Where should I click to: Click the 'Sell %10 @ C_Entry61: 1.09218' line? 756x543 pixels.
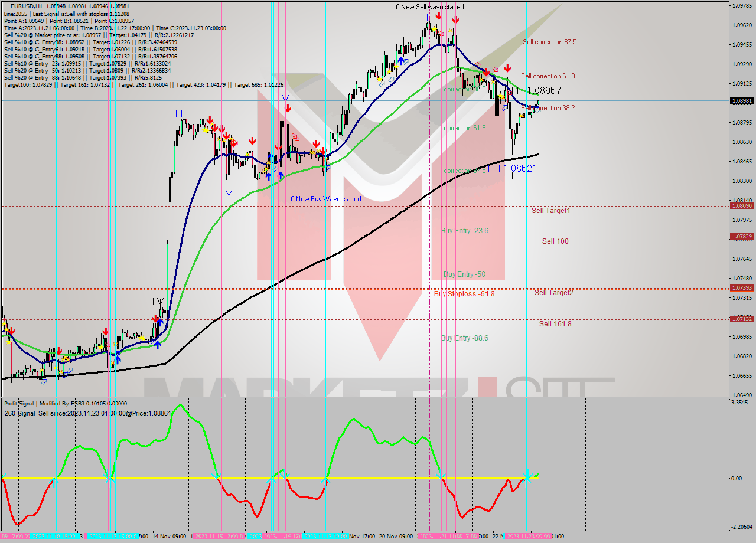point(90,49)
